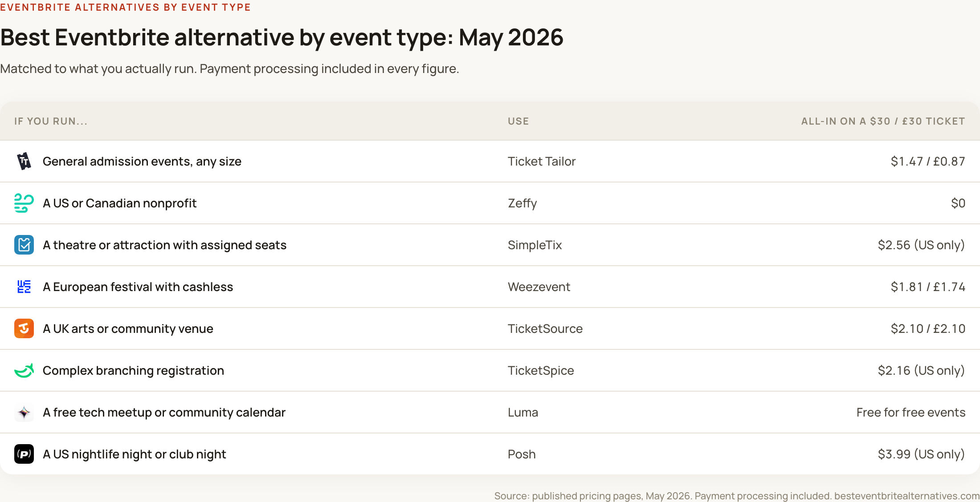Select 'A US or Canadian nonprofit' text

[x=119, y=203]
